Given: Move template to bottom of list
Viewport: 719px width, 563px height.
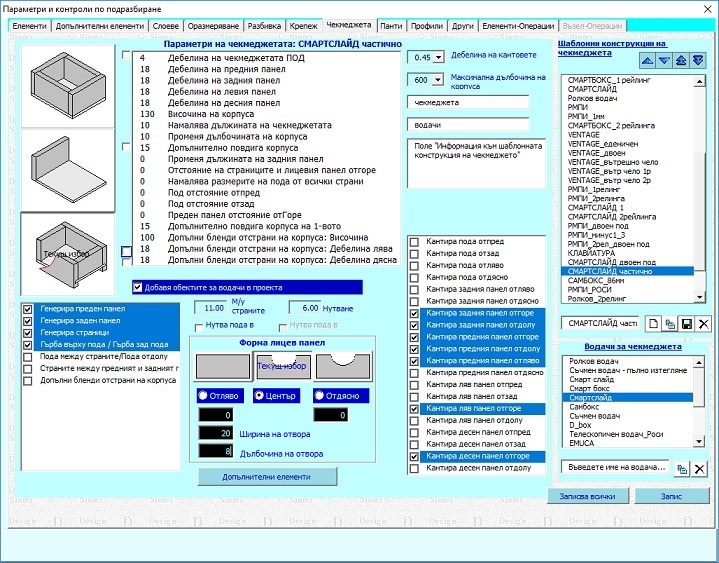Looking at the screenshot, I should coord(697,61).
